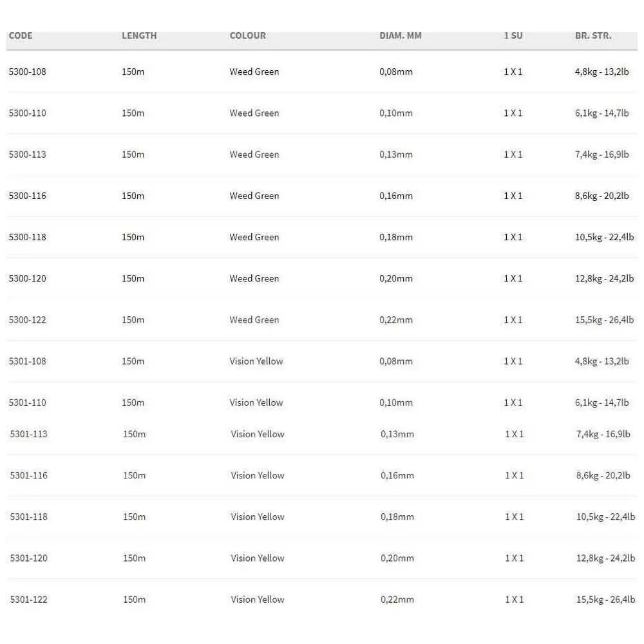Viewport: 644px width, 644px height.
Task: Click the DIAM. MM column header
Action: 401,36
